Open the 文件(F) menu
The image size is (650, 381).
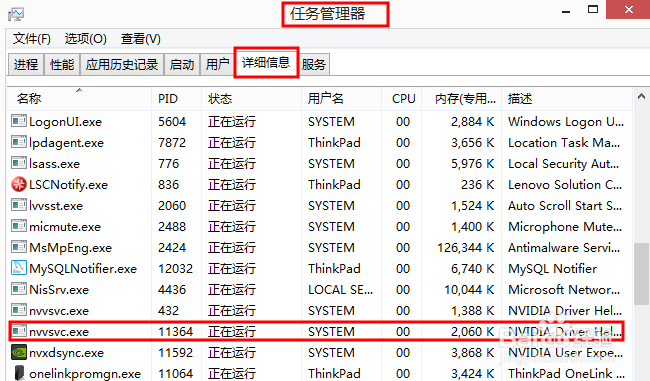[32, 39]
